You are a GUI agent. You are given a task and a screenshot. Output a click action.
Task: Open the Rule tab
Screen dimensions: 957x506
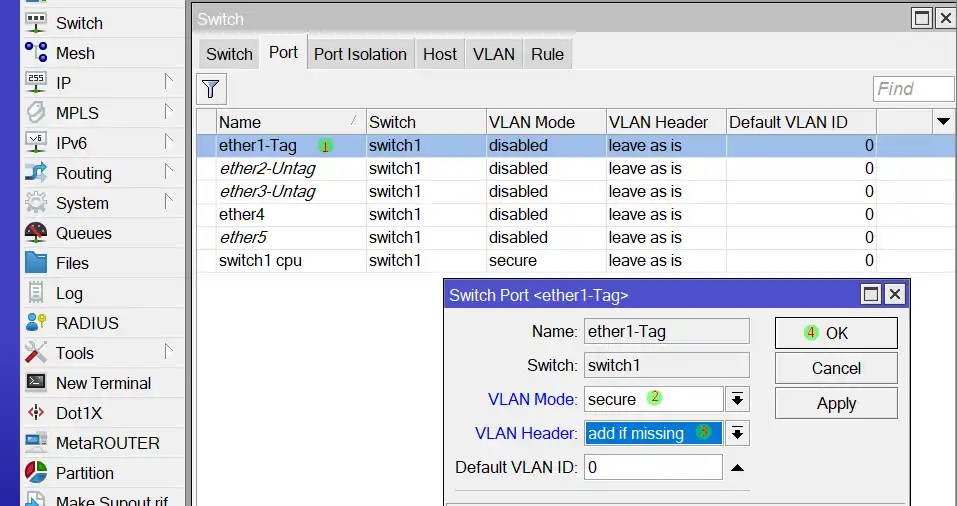pyautogui.click(x=547, y=54)
